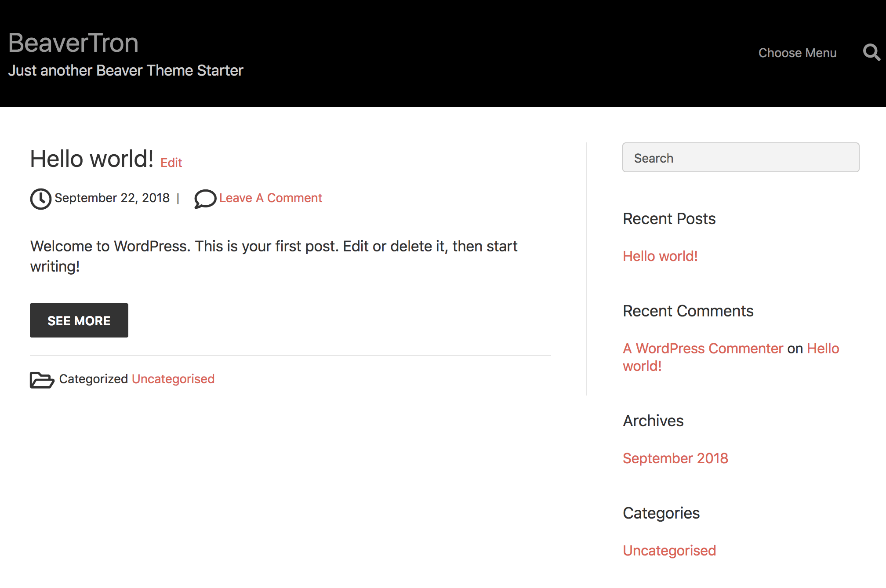Open the September 2018 archive link
The width and height of the screenshot is (886, 588).
(x=675, y=458)
